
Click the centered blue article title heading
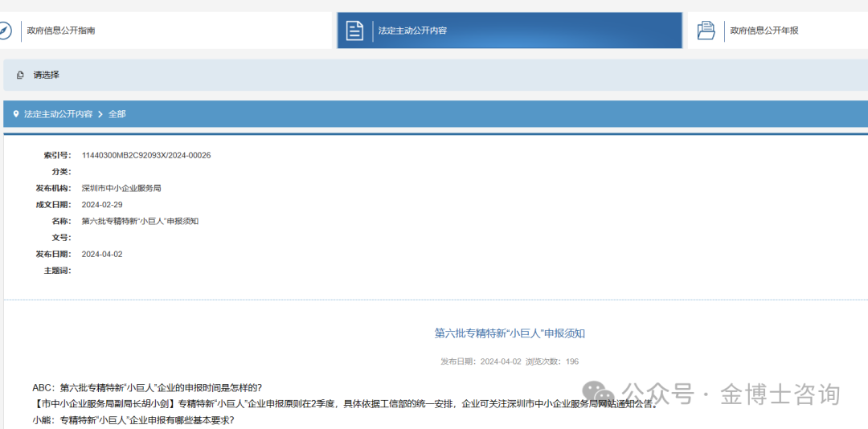coord(510,333)
